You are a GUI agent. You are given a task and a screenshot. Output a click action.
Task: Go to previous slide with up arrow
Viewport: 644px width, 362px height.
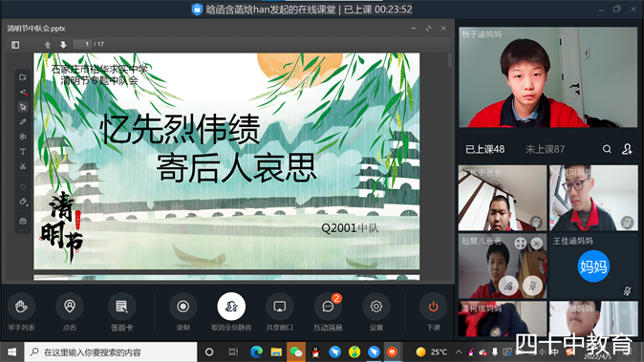click(48, 45)
